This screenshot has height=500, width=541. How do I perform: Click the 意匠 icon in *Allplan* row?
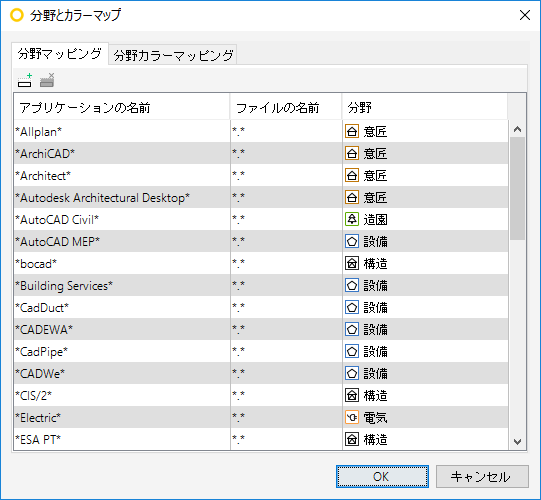(352, 131)
